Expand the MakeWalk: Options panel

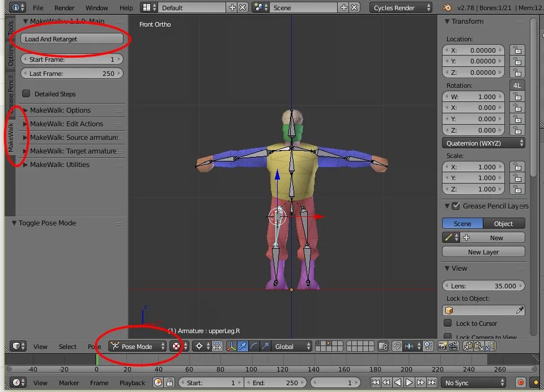click(x=60, y=110)
